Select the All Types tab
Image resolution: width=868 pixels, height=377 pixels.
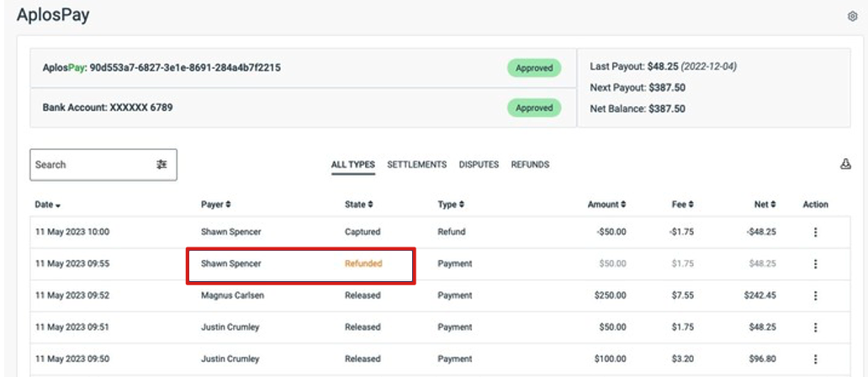pyautogui.click(x=353, y=164)
